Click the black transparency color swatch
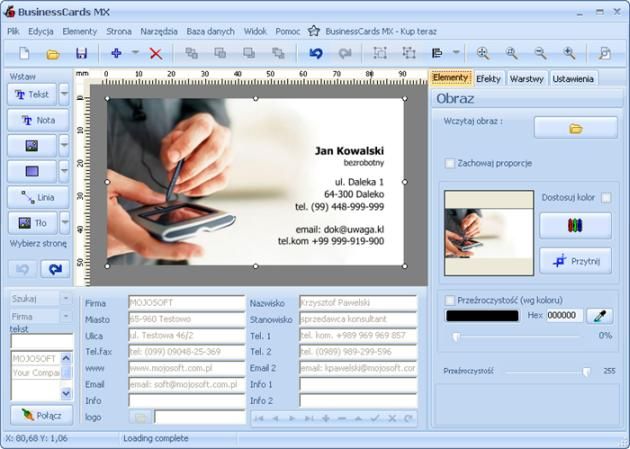 482,315
